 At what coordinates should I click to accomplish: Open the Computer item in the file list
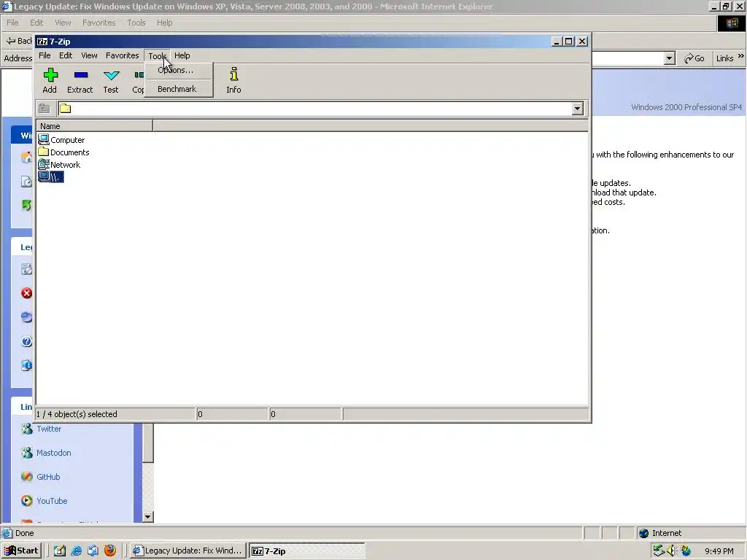(x=61, y=140)
